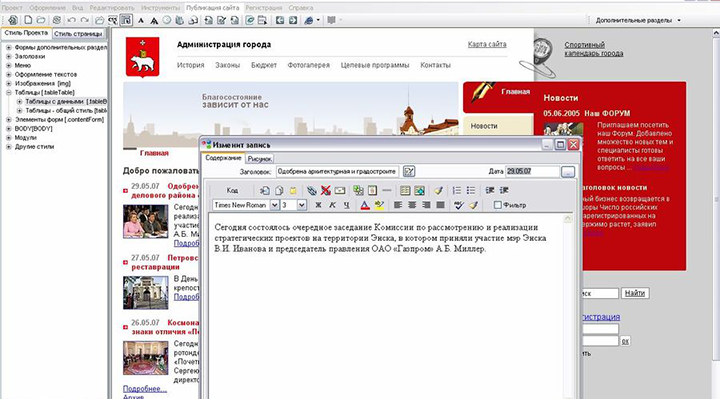Image resolution: width=720 pixels, height=399 pixels.
Task: Select Таблицы с данными tree item
Action: point(66,101)
